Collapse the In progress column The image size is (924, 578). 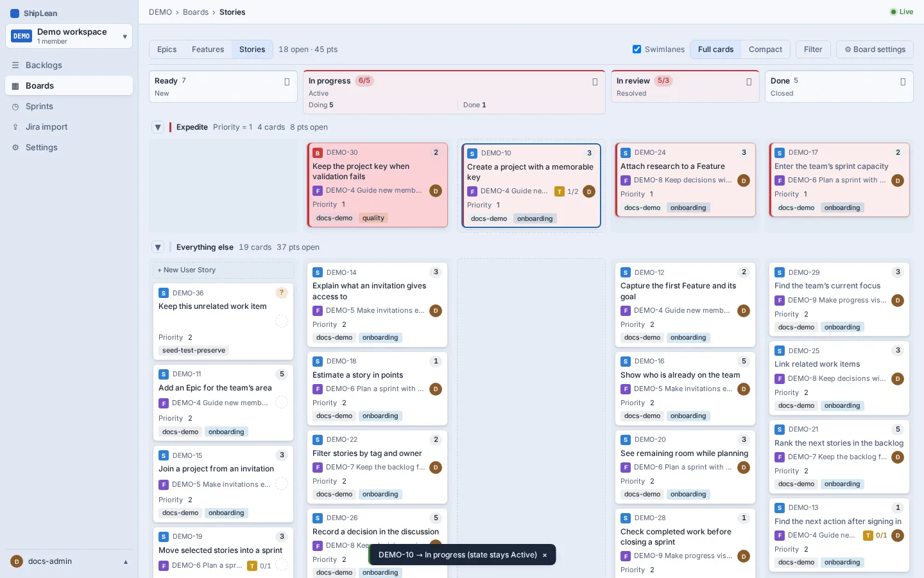(x=595, y=82)
